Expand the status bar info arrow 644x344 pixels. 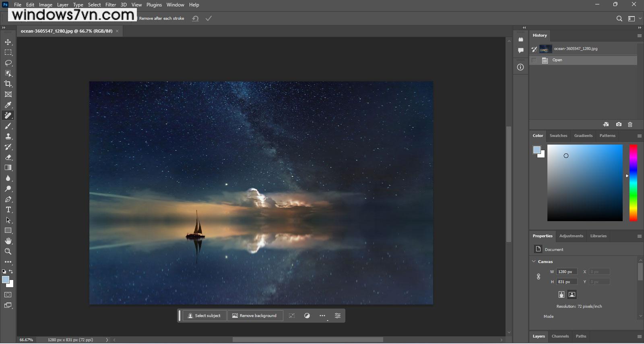[107, 340]
